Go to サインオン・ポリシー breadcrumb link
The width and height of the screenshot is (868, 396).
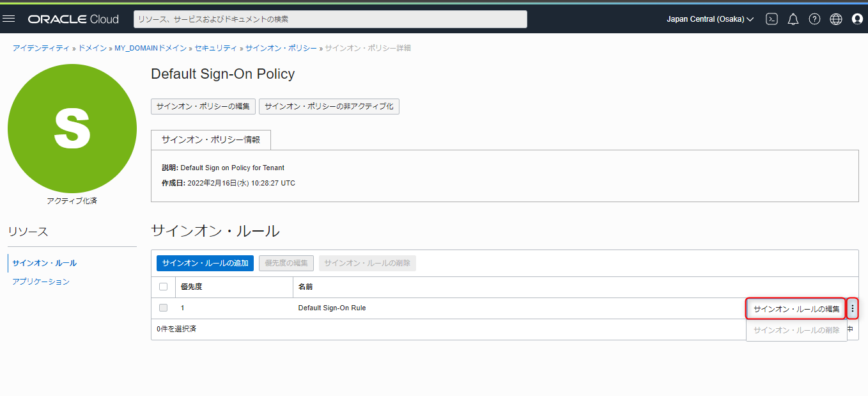coord(281,48)
